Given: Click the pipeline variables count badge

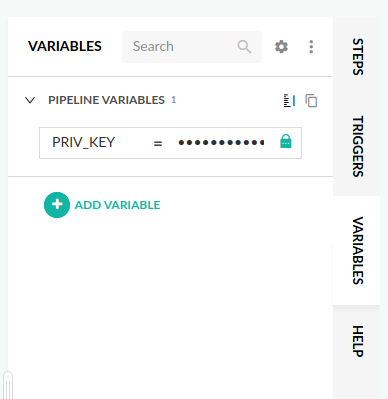Looking at the screenshot, I should [174, 100].
